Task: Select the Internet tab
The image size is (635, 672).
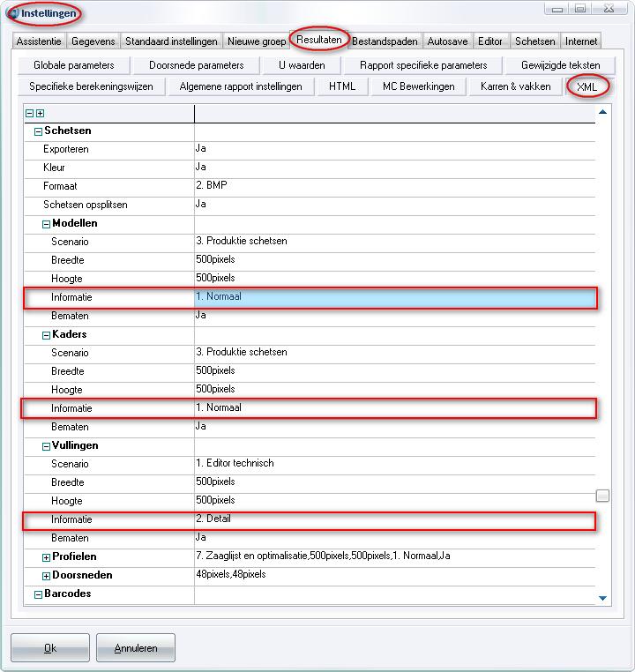Action: coord(580,41)
